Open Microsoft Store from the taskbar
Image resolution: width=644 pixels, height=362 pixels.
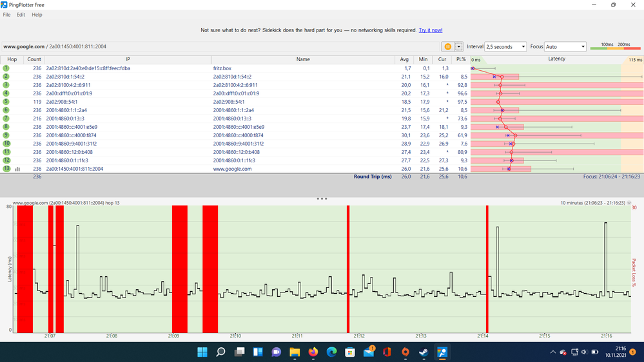click(350, 352)
